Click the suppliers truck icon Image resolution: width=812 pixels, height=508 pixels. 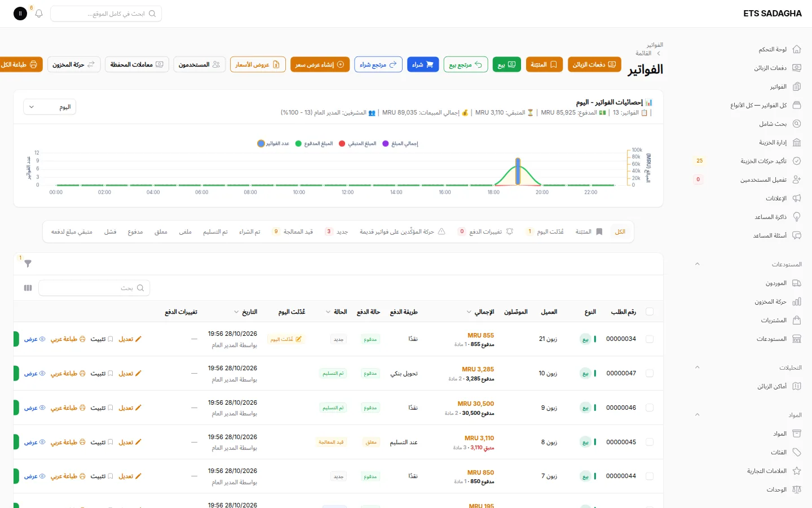tap(797, 283)
